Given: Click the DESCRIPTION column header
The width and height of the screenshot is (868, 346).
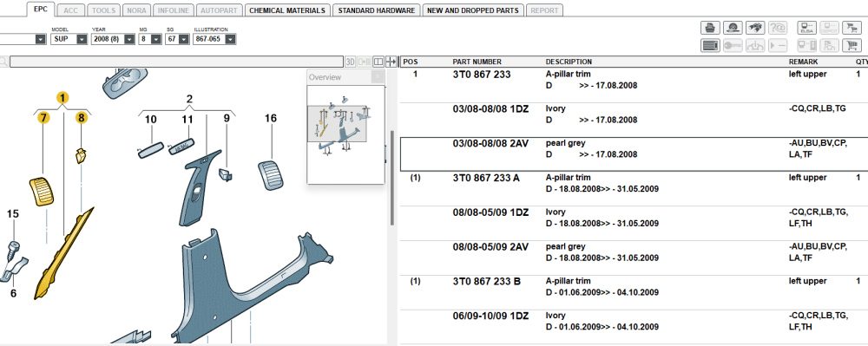Looking at the screenshot, I should pos(569,62).
